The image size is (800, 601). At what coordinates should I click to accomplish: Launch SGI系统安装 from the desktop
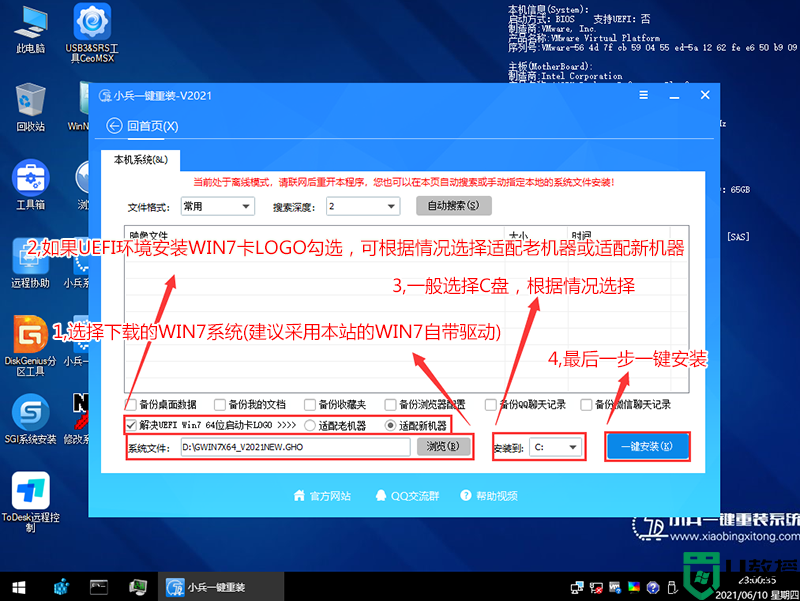click(x=31, y=419)
